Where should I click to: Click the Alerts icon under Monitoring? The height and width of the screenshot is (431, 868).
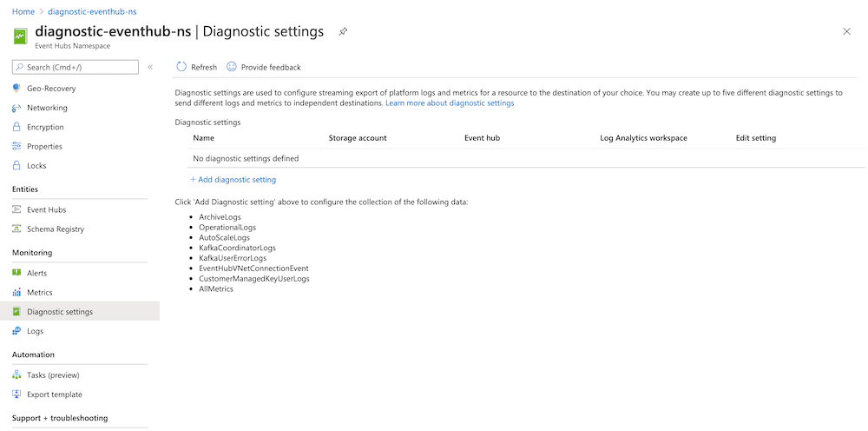pyautogui.click(x=16, y=273)
